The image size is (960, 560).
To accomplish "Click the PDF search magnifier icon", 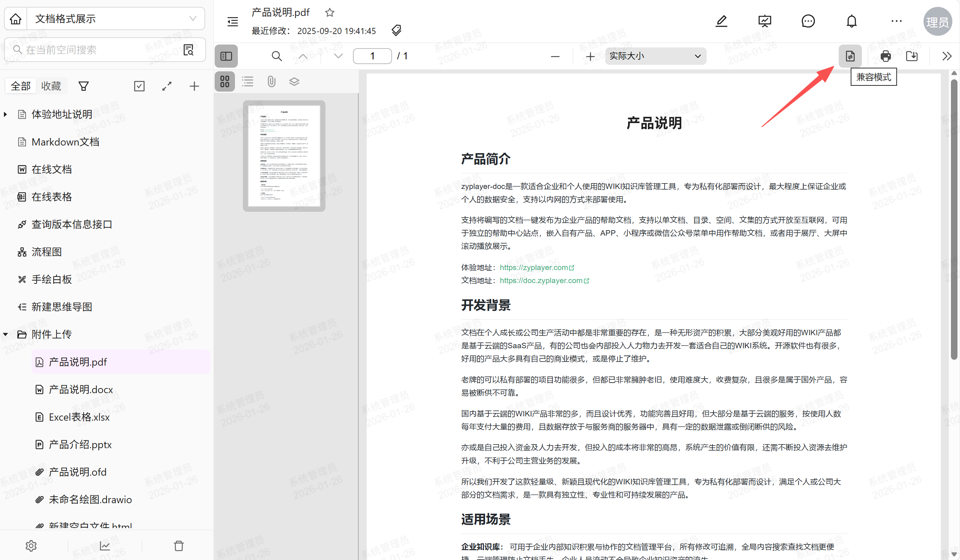I will 277,56.
